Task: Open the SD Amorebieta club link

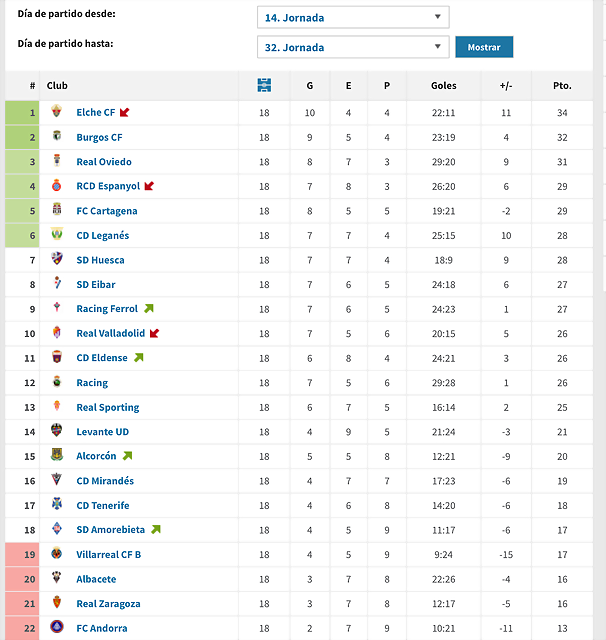Action: pos(111,530)
